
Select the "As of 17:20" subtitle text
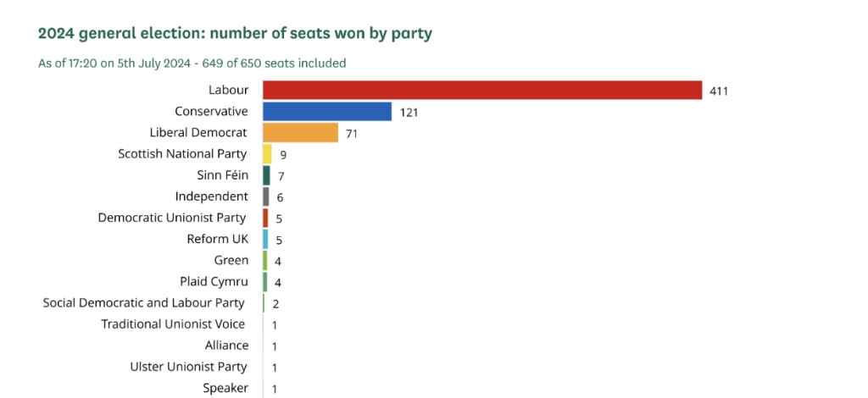click(192, 63)
